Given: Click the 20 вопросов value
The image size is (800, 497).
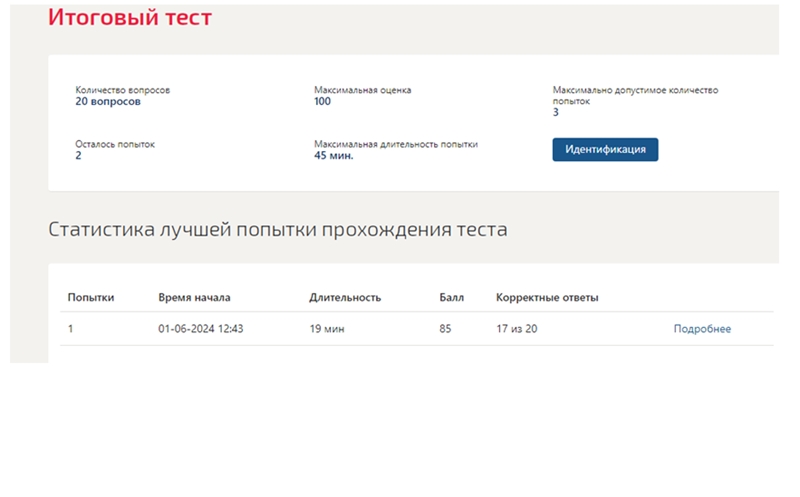Looking at the screenshot, I should click(108, 102).
